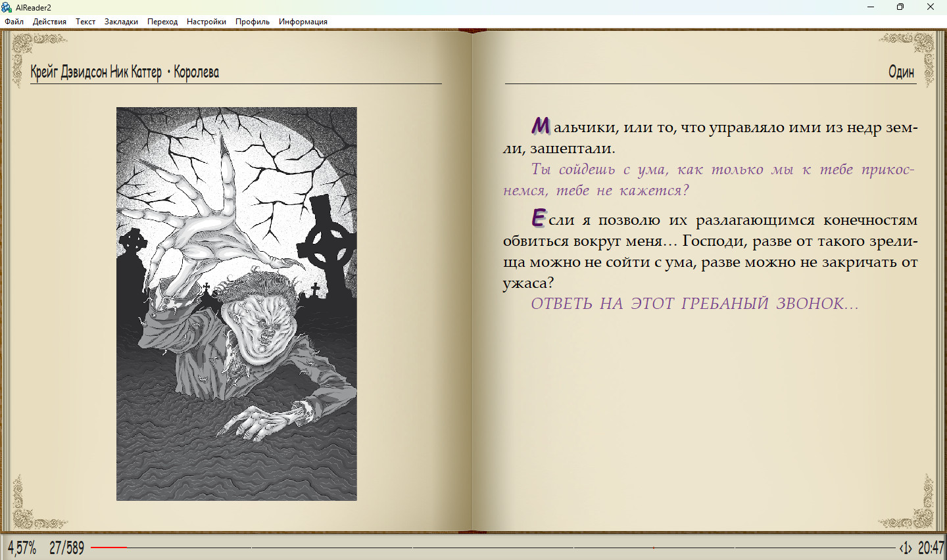The width and height of the screenshot is (947, 560).
Task: Open the Профиль menu
Action: point(253,22)
